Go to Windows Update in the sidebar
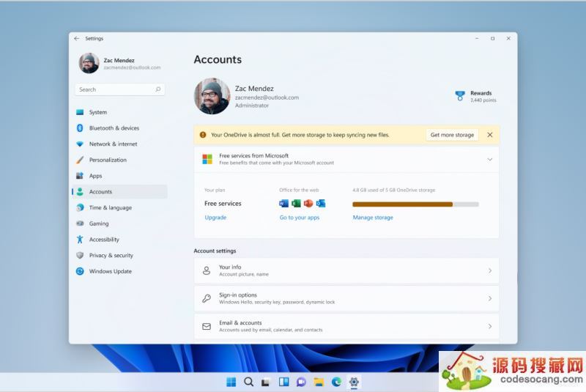The image size is (586, 392). click(x=110, y=271)
